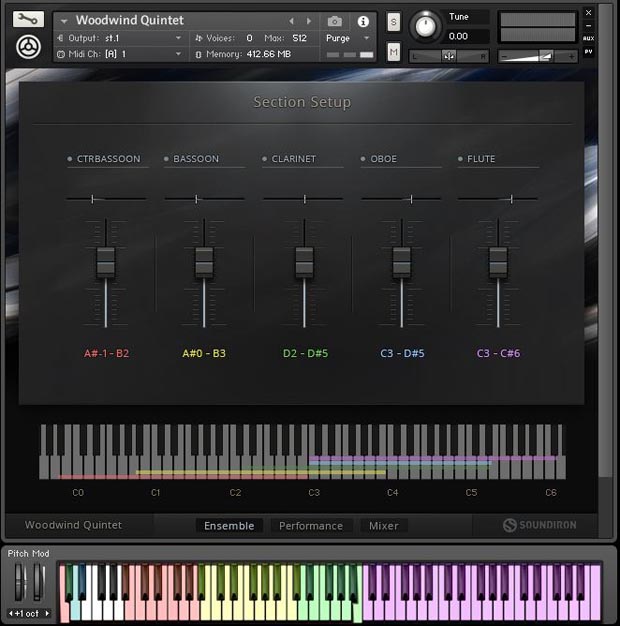Screen dimensions: 620x626
Task: Switch to the Mixer tab
Action: pyautogui.click(x=383, y=526)
